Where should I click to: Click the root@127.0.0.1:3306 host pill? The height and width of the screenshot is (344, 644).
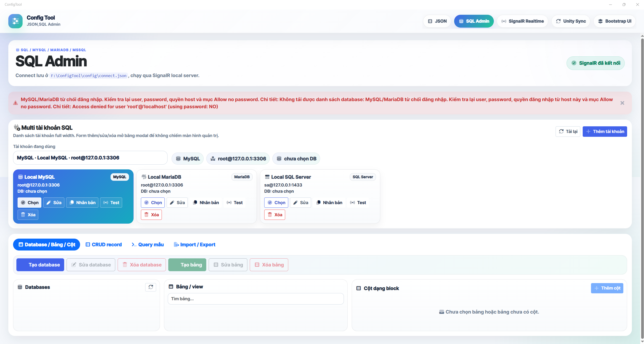pos(238,159)
